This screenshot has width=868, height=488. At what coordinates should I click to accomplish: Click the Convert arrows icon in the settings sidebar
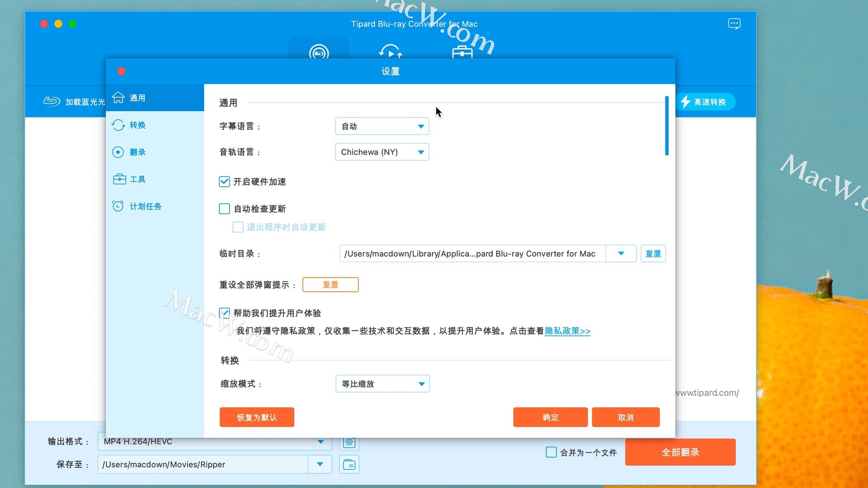click(118, 125)
